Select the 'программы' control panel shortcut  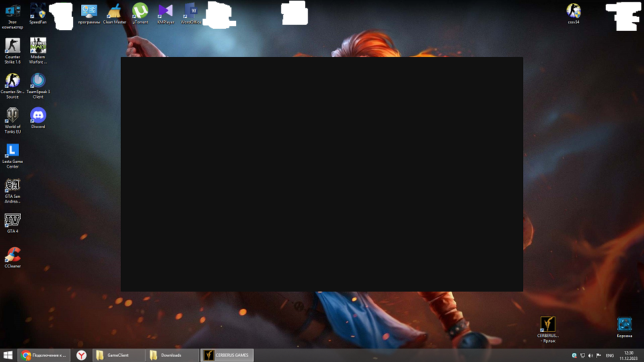pyautogui.click(x=89, y=14)
